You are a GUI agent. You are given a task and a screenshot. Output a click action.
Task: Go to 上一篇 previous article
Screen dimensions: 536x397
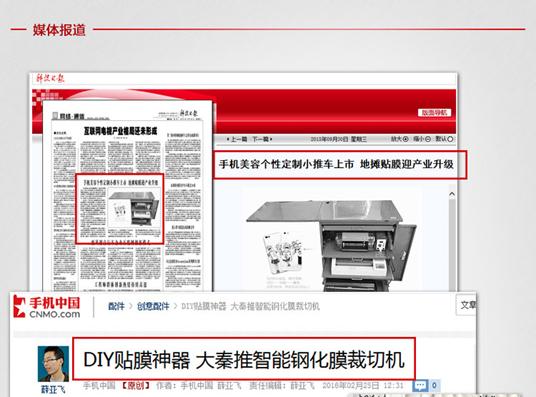[x=237, y=139]
